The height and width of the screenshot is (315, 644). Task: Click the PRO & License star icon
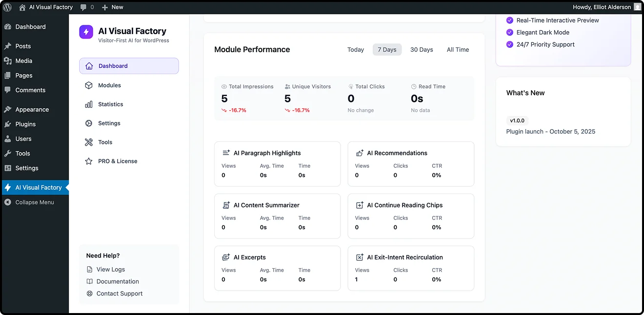pos(89,161)
